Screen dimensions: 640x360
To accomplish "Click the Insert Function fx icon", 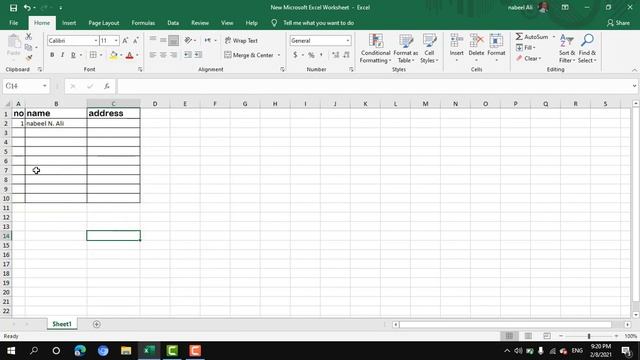I will 107,86.
